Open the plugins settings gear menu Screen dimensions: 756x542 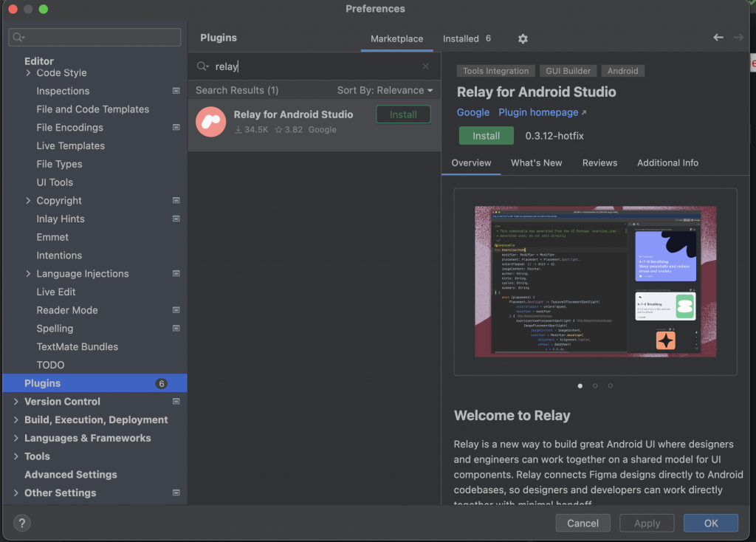(x=523, y=38)
